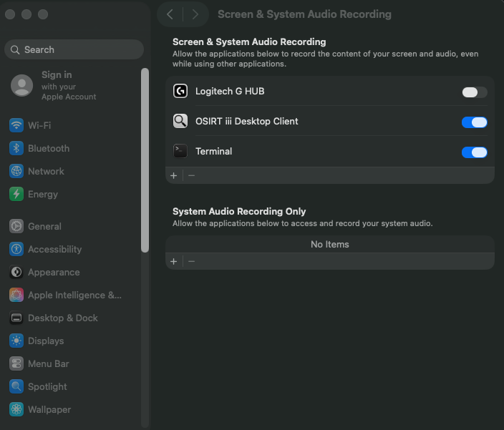The width and height of the screenshot is (504, 430).
Task: Click the Bluetooth icon in sidebar
Action: click(16, 148)
